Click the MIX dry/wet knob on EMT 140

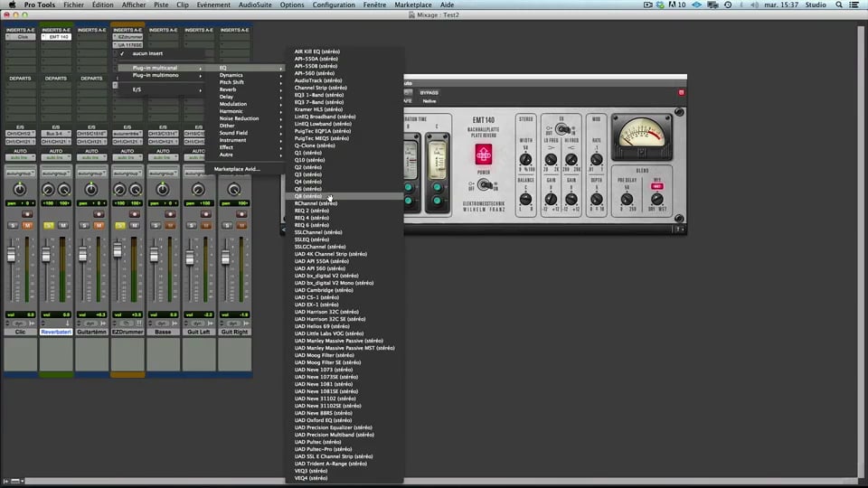(x=657, y=199)
